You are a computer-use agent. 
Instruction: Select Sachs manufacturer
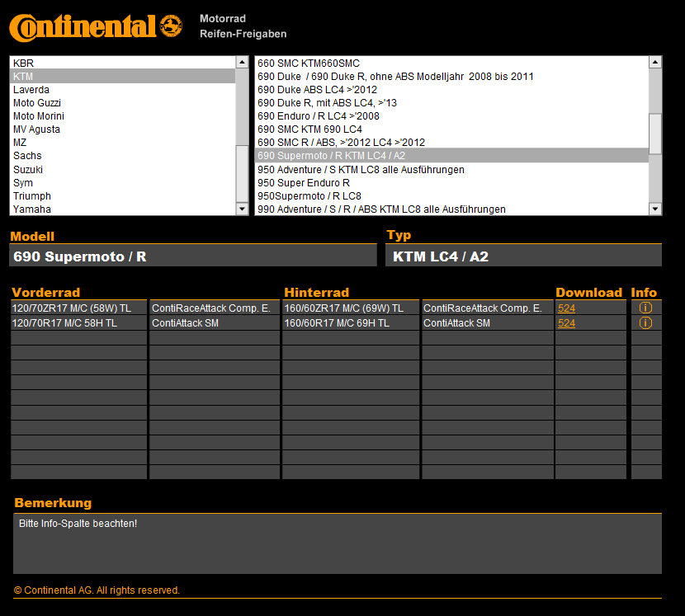pyautogui.click(x=122, y=155)
